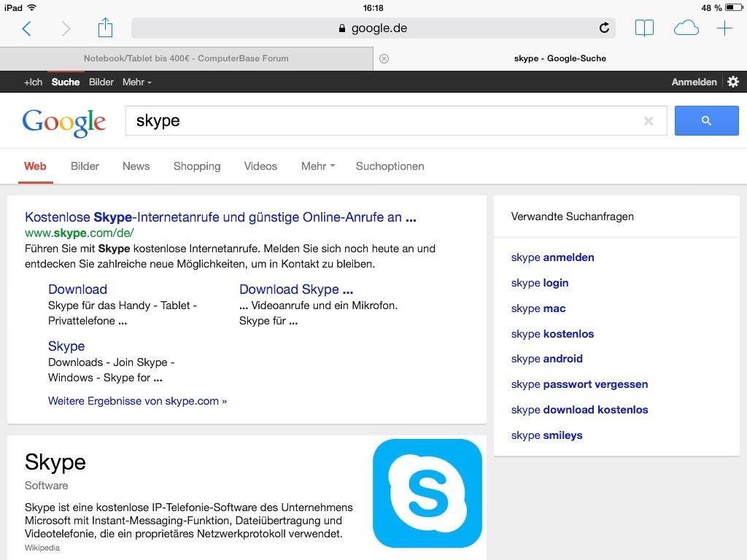This screenshot has height=560, width=747.
Task: Expand Mehr dropdown in results tabs
Action: [x=318, y=166]
